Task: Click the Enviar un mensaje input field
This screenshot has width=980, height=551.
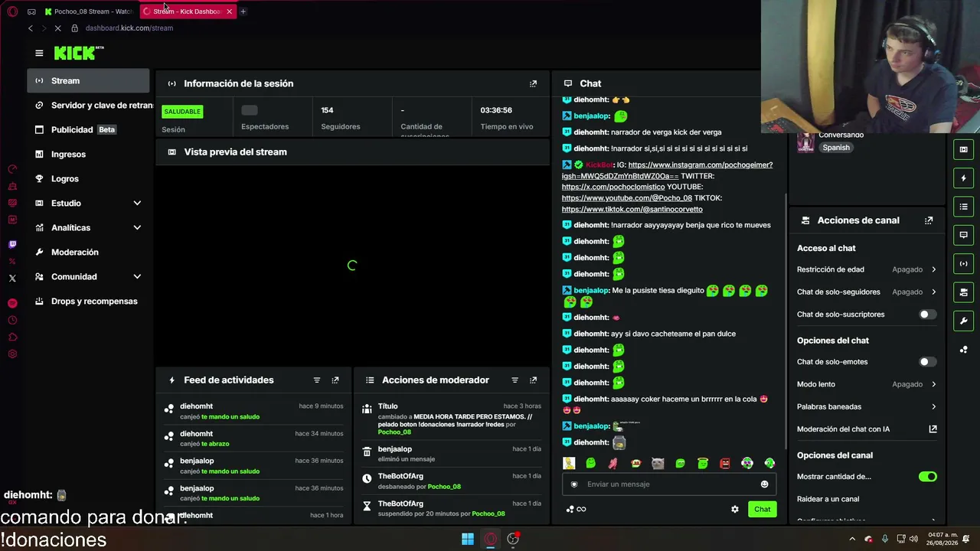Action: pyautogui.click(x=668, y=484)
